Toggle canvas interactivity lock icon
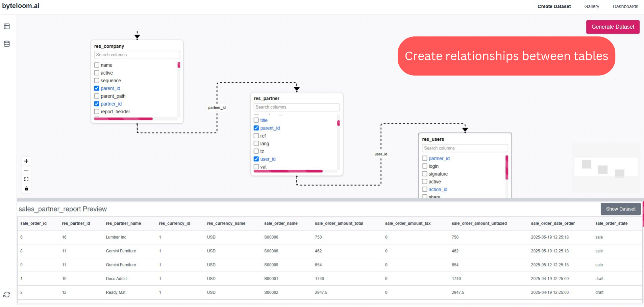The width and height of the screenshot is (644, 307). tap(26, 189)
